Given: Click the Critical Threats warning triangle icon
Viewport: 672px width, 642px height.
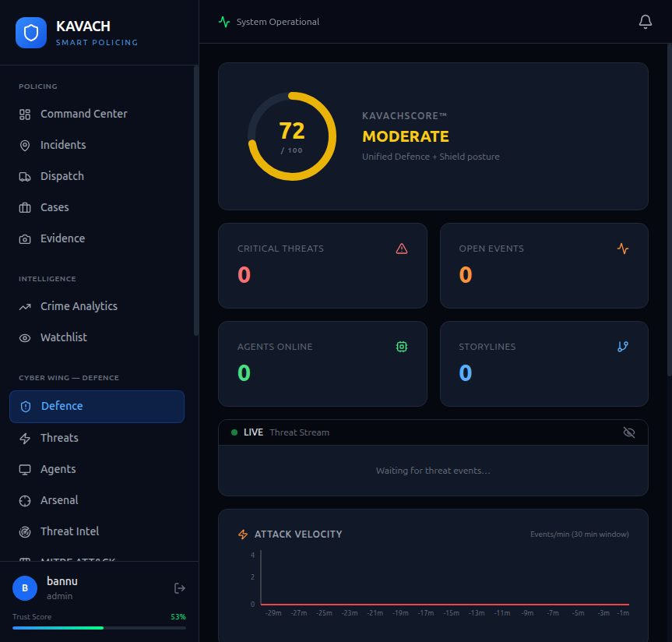Looking at the screenshot, I should click(x=402, y=249).
